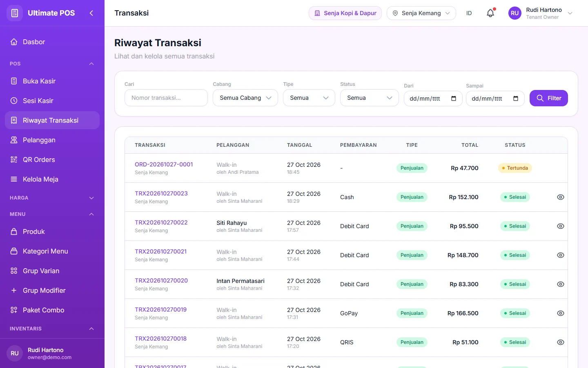View details of TRX202610270019
The image size is (588, 368).
(x=561, y=313)
